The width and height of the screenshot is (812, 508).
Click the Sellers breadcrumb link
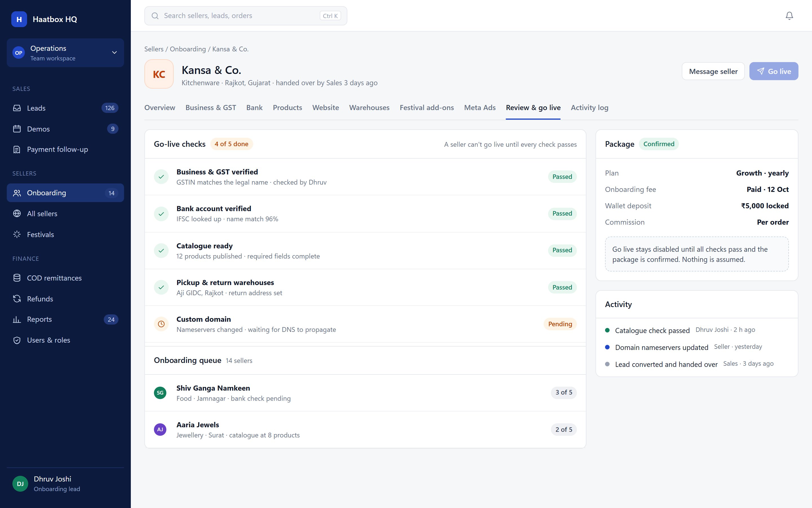pyautogui.click(x=154, y=49)
